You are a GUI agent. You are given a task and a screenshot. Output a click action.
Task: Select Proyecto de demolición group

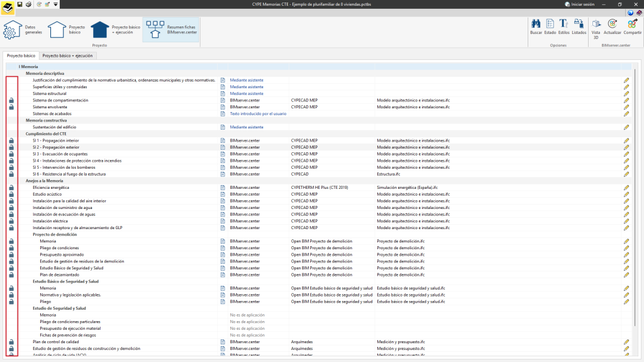[x=55, y=234]
